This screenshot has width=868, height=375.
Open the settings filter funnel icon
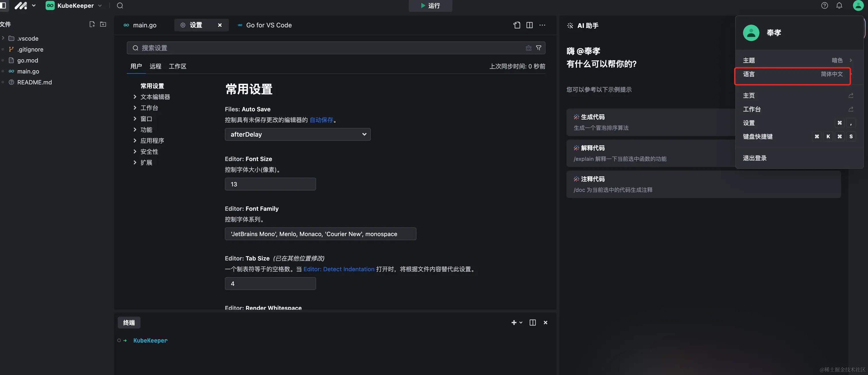click(x=538, y=48)
